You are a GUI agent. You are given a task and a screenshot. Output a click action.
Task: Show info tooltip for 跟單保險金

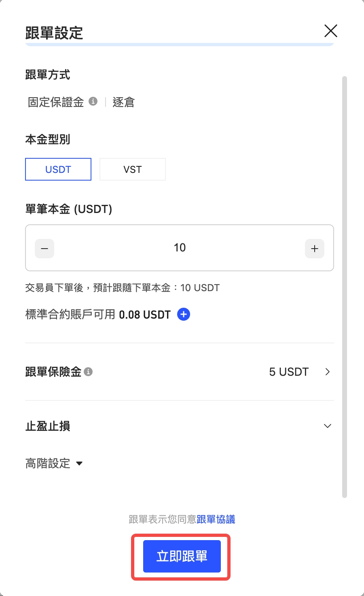[x=88, y=372]
